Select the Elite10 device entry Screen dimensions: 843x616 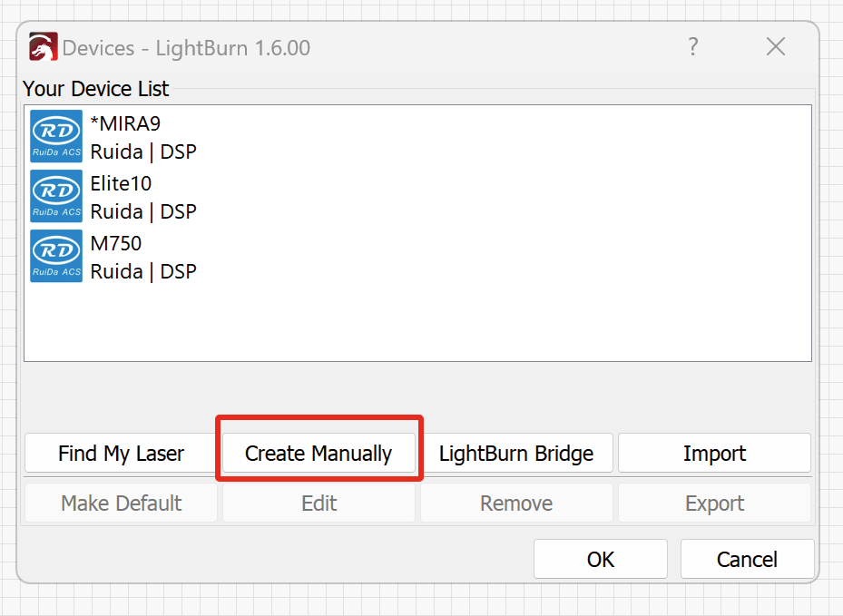[x=417, y=196]
